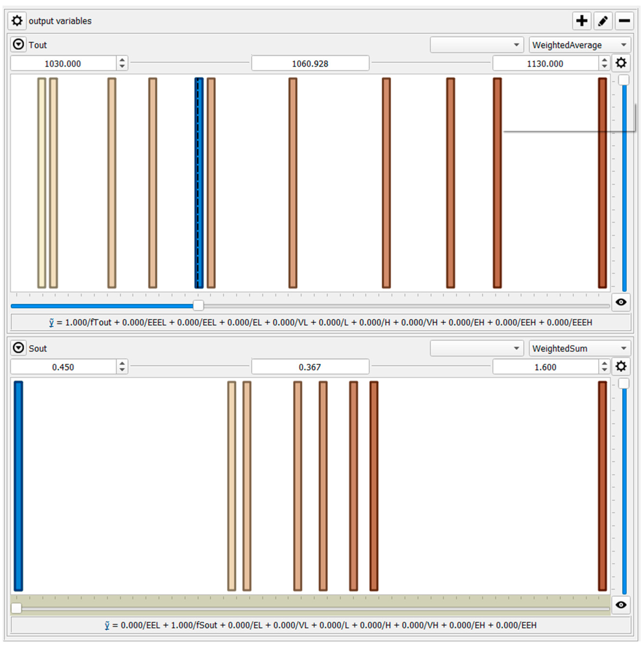Add a new output variable with plus
Screen dimensions: 644x648
581,21
